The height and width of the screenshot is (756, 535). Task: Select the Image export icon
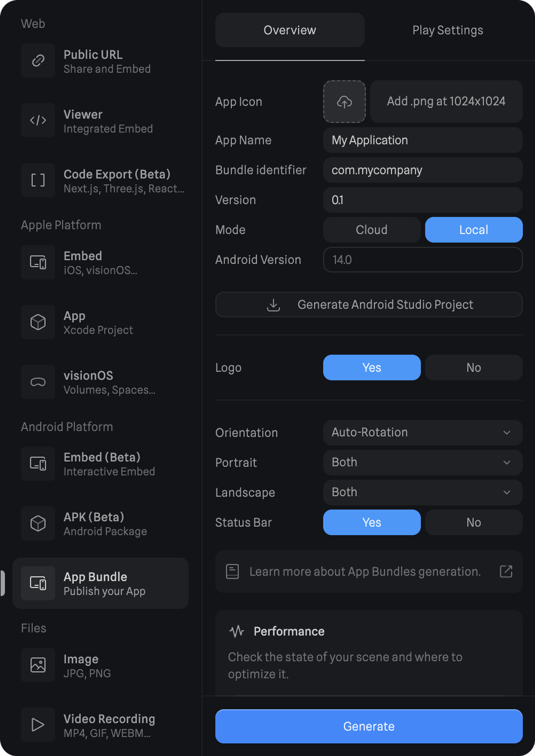(x=38, y=665)
